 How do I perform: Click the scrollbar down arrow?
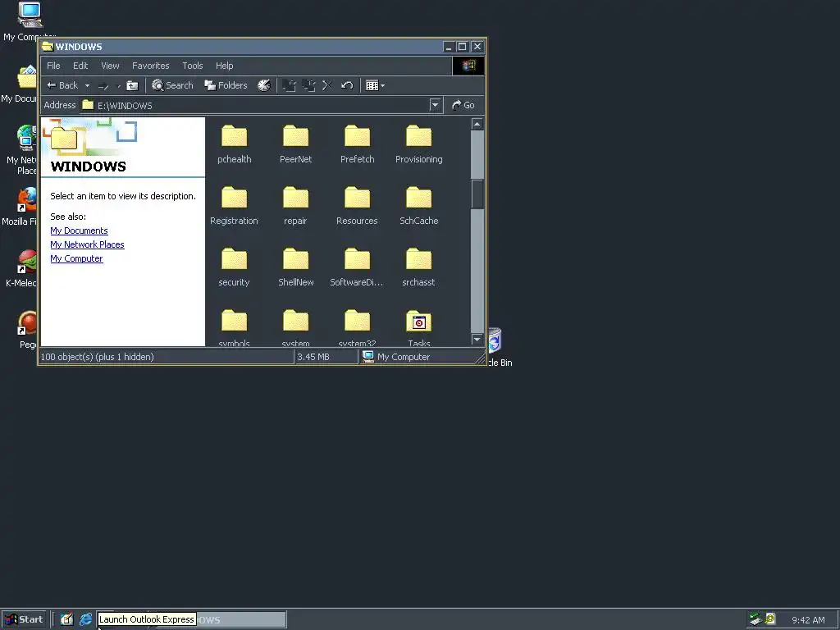tap(477, 339)
